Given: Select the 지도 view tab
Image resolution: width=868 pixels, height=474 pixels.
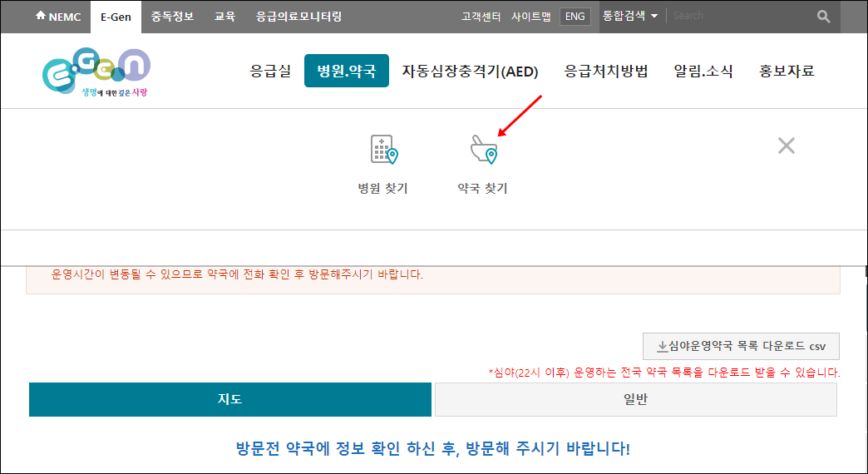Looking at the screenshot, I should 229,399.
